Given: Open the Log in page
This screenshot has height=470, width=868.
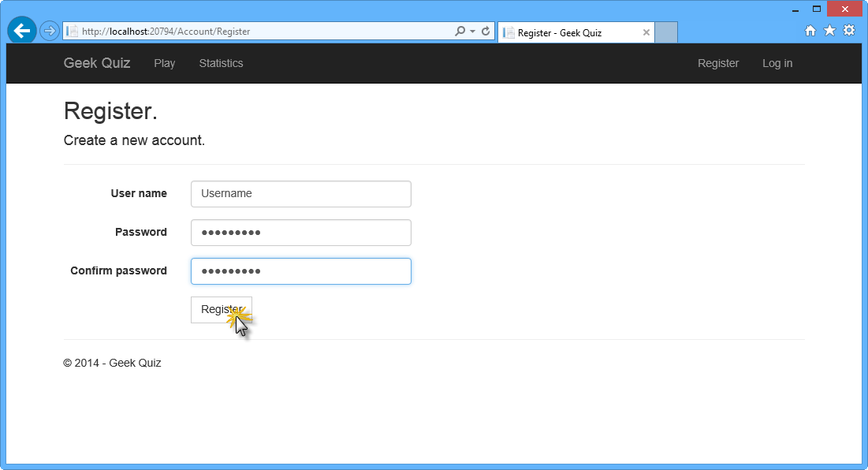Looking at the screenshot, I should 777,63.
